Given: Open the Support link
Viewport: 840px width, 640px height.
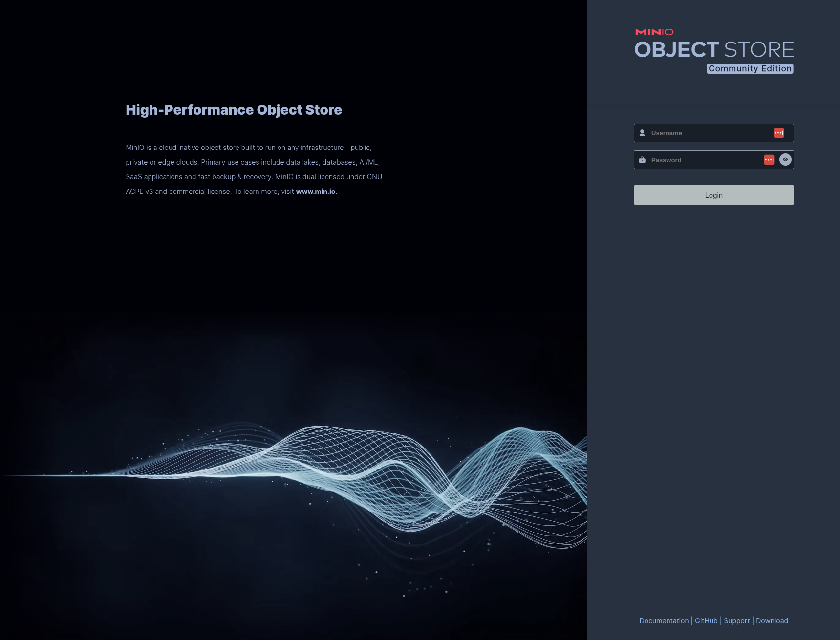Looking at the screenshot, I should 736,621.
